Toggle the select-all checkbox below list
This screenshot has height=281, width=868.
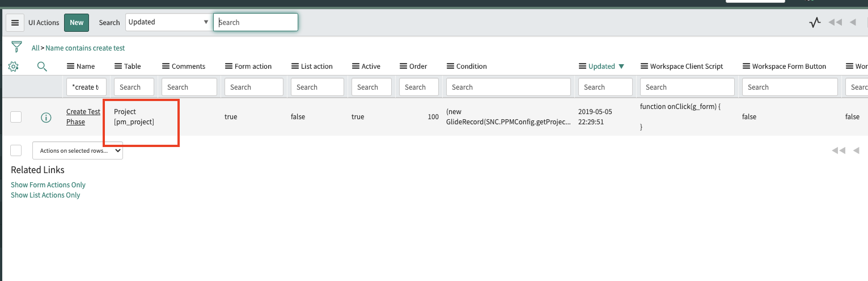[x=16, y=150]
